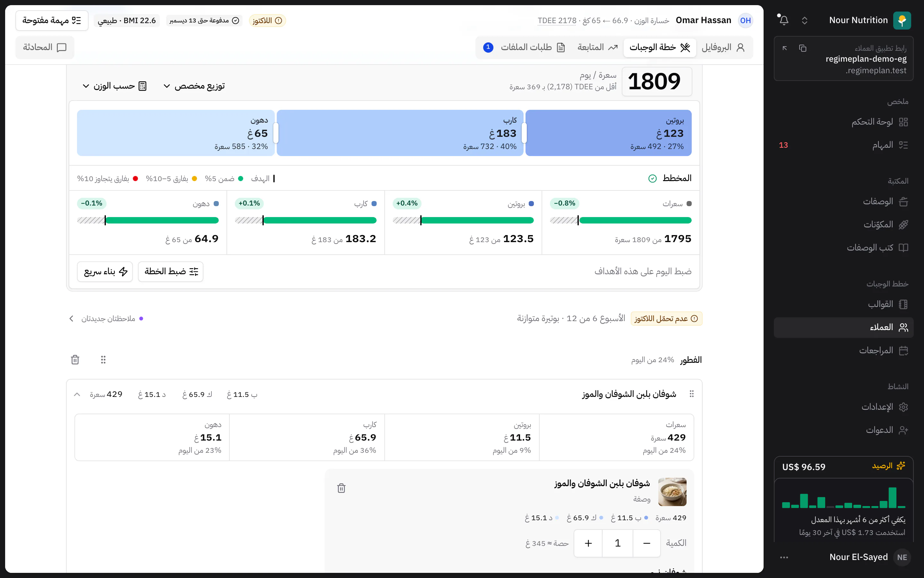Image resolution: width=924 pixels, height=578 pixels.
Task: Collapse the شوفان بلبن recipe details
Action: click(x=77, y=394)
